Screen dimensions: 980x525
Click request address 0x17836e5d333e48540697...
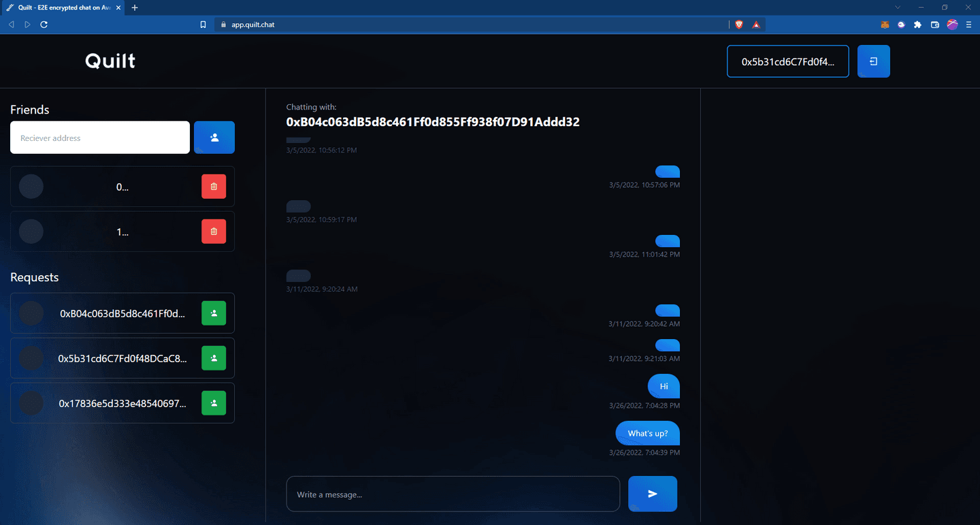pyautogui.click(x=122, y=403)
